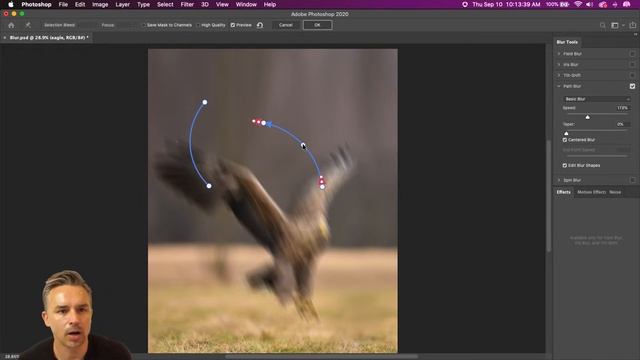Disable the Path Blur checkbox

pos(632,86)
